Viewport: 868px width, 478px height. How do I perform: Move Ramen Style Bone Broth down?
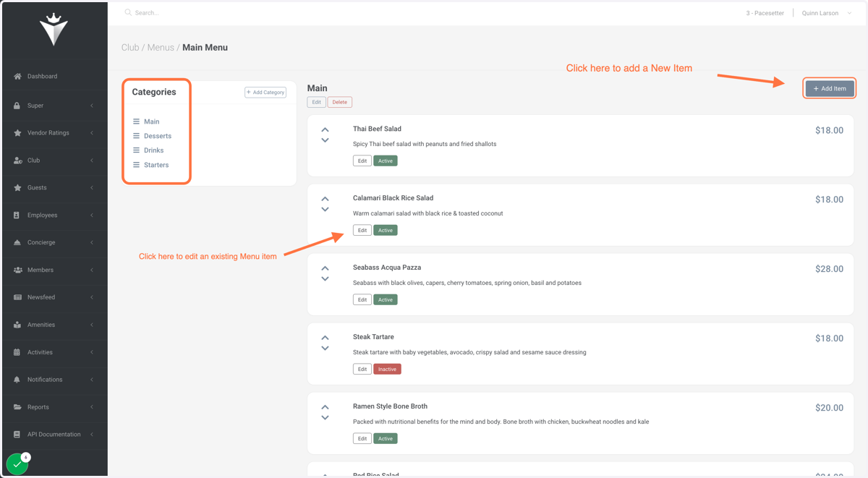click(x=325, y=418)
